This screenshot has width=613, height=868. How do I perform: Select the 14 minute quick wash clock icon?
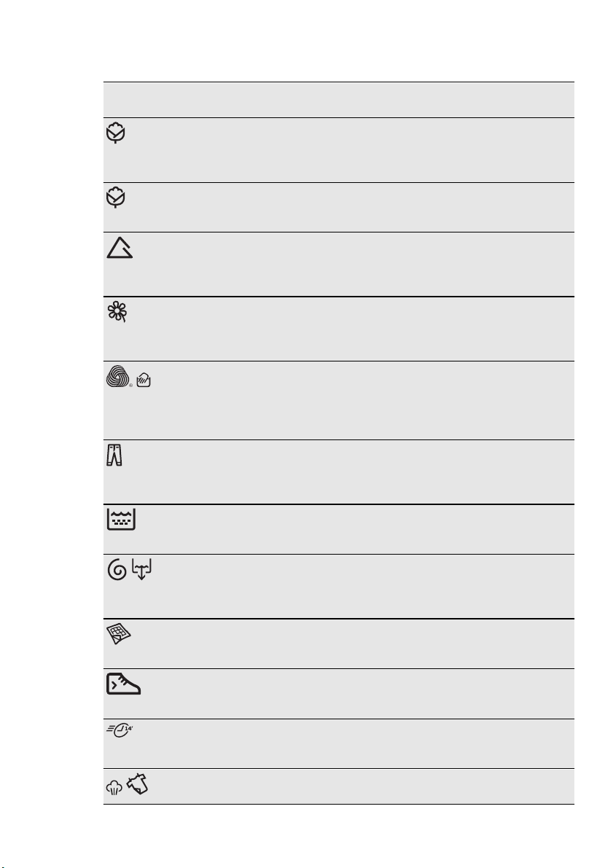[120, 731]
